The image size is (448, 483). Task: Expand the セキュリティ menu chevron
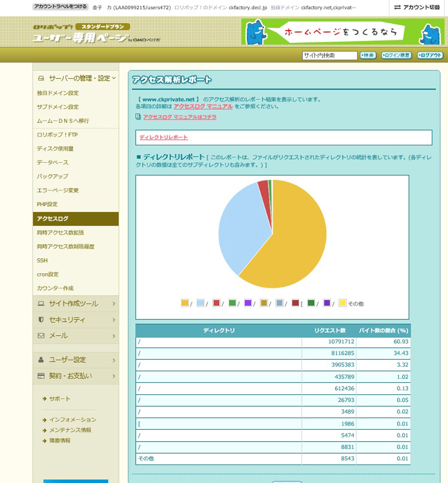click(114, 320)
